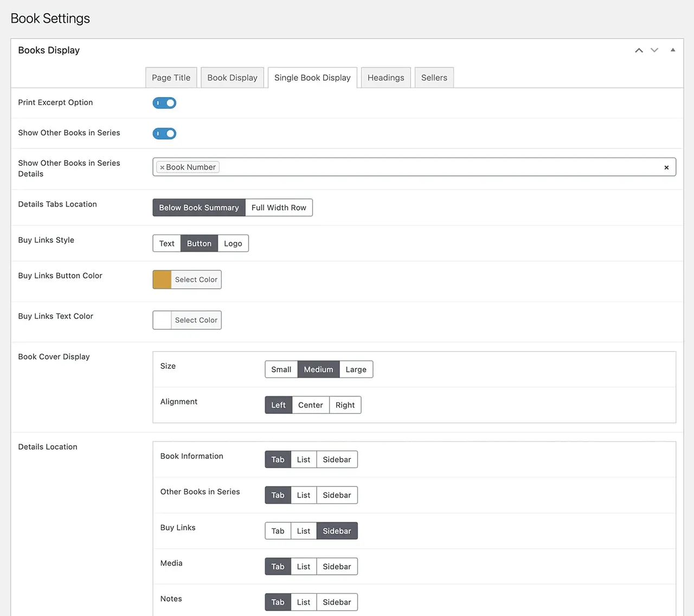Turn off Print Excerpt Option
The height and width of the screenshot is (616, 694).
click(164, 103)
